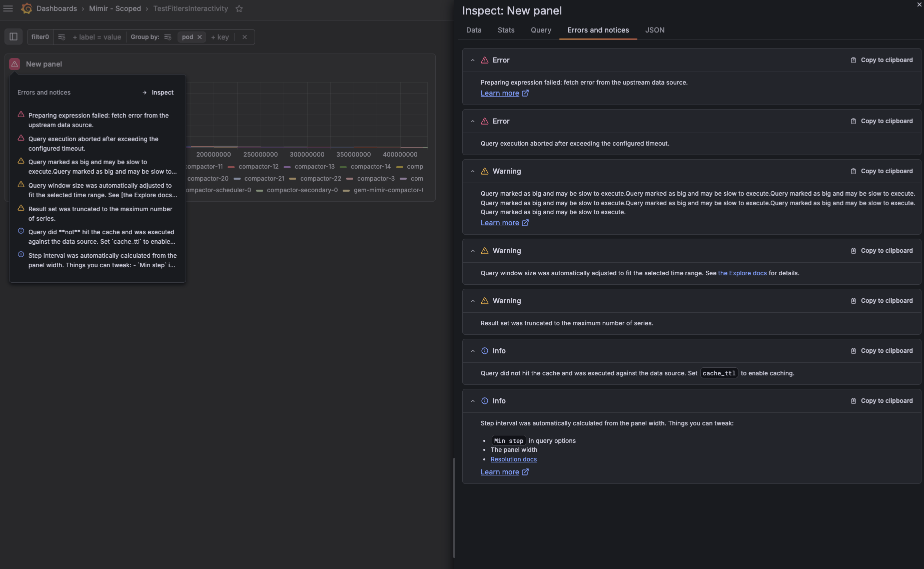Collapse the 'Query marked as big' Warning
Screen dimensions: 924x569
click(473, 171)
